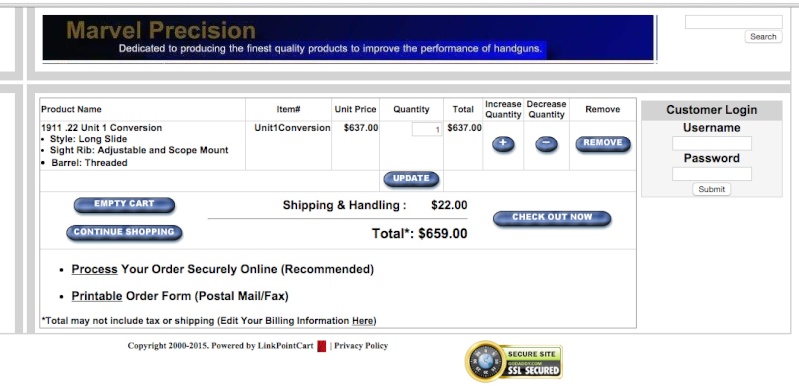The height and width of the screenshot is (388, 799).
Task: Remove the 1911 .22 conversion item
Action: pos(603,143)
